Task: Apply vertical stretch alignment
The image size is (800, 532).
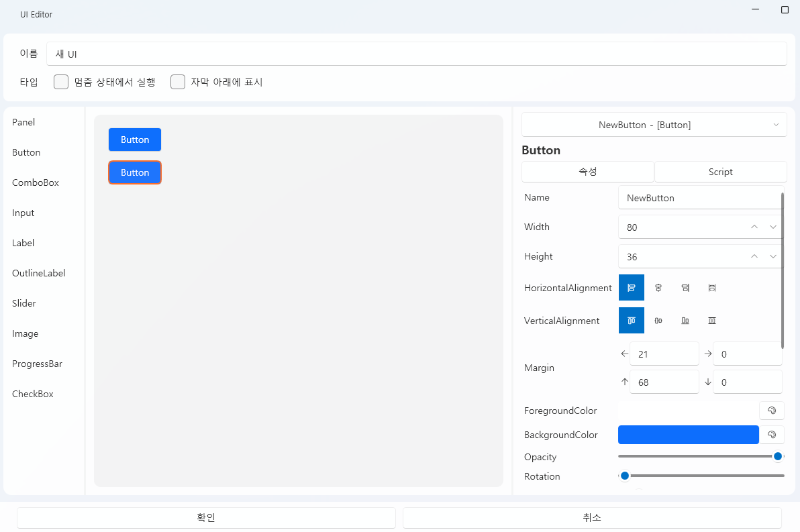Action: coord(711,320)
